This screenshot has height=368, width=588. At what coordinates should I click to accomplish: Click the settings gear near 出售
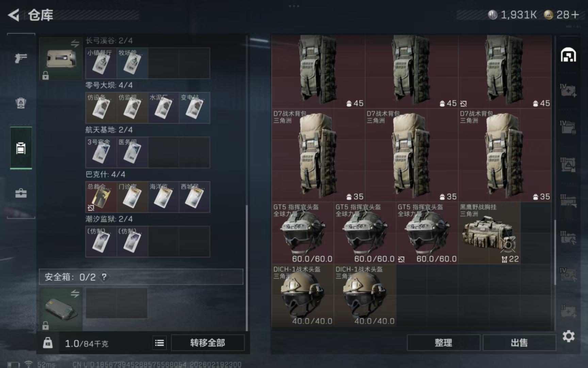click(568, 336)
